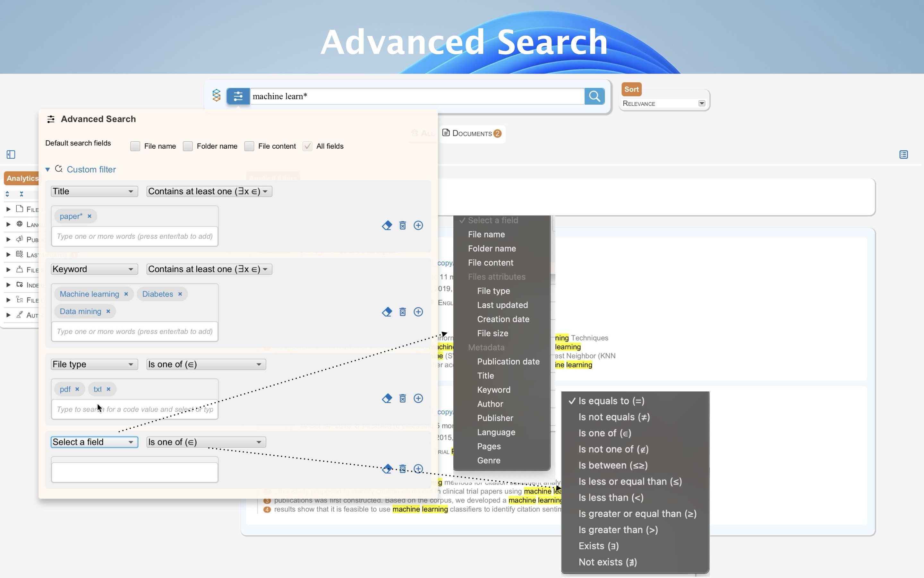The width and height of the screenshot is (924, 578).
Task: Choose Folder name in the field menu
Action: click(492, 249)
